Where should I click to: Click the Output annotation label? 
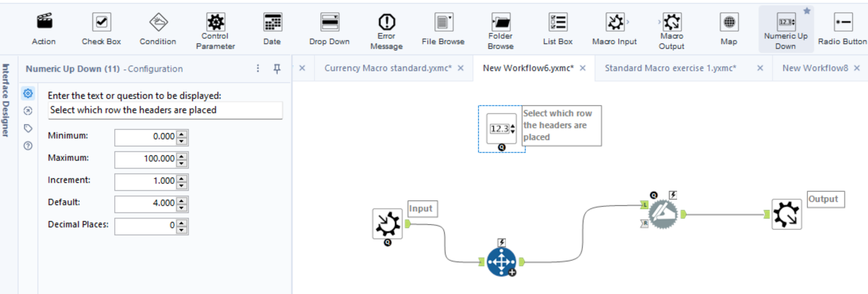826,199
